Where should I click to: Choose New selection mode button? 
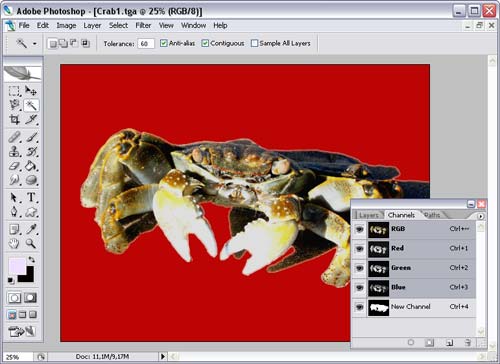(x=53, y=44)
